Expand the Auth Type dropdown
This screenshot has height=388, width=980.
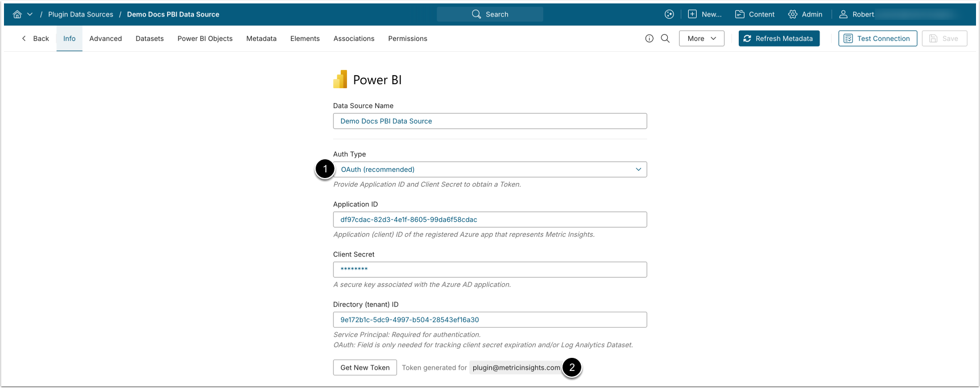coord(490,170)
